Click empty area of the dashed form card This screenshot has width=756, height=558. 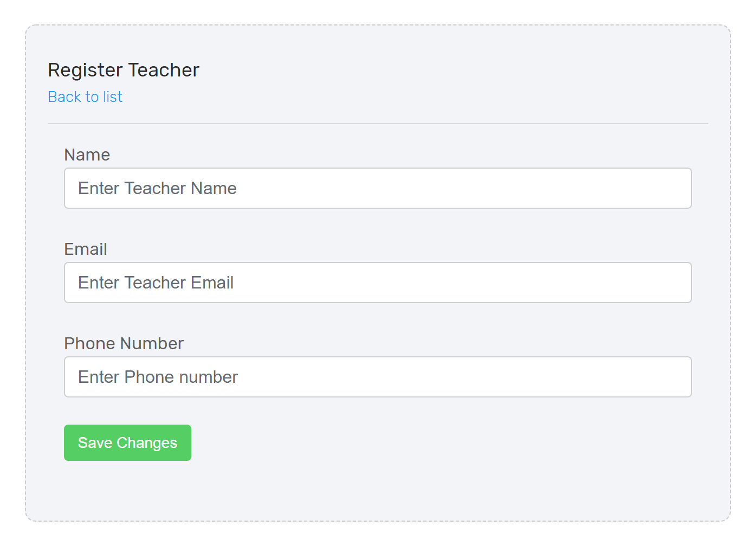[434, 477]
